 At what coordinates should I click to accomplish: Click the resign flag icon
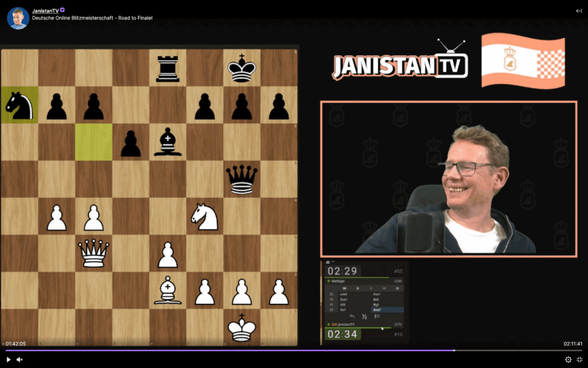[x=377, y=316]
